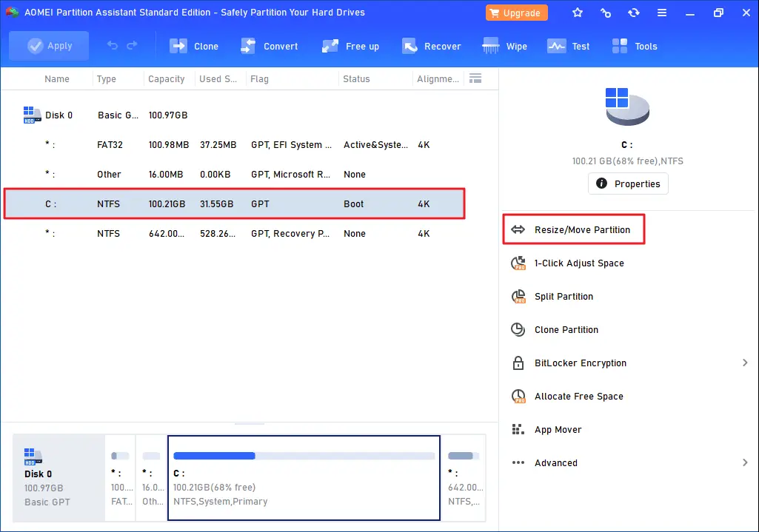Choose Clone Partition
The image size is (759, 532).
click(x=566, y=330)
